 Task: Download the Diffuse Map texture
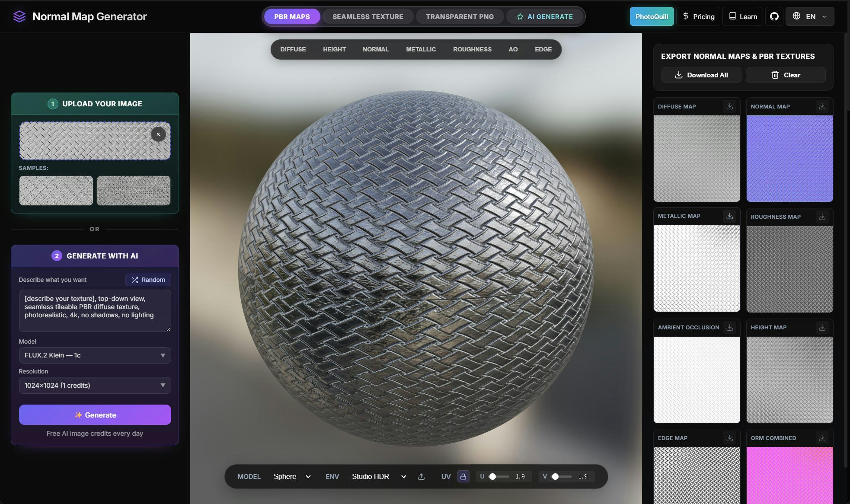[x=729, y=106]
